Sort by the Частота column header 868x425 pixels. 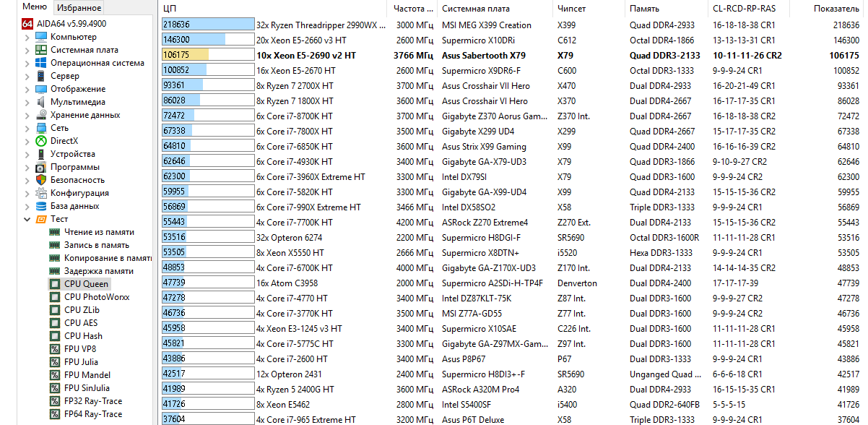tap(414, 9)
